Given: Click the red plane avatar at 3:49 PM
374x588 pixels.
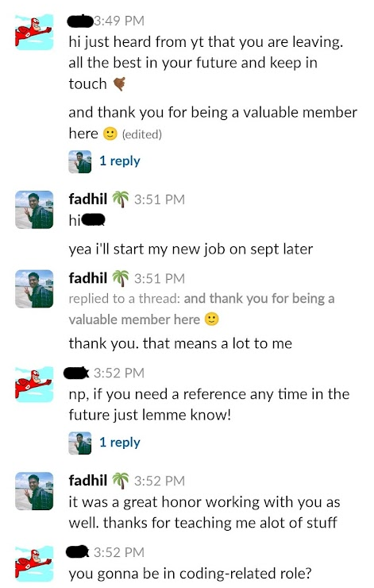Looking at the screenshot, I should [x=34, y=32].
